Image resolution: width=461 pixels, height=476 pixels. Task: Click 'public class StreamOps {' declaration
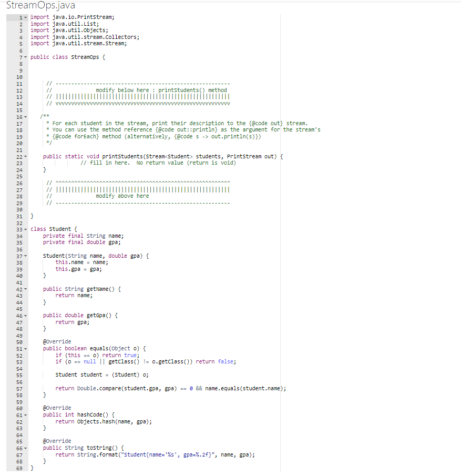[x=68, y=57]
